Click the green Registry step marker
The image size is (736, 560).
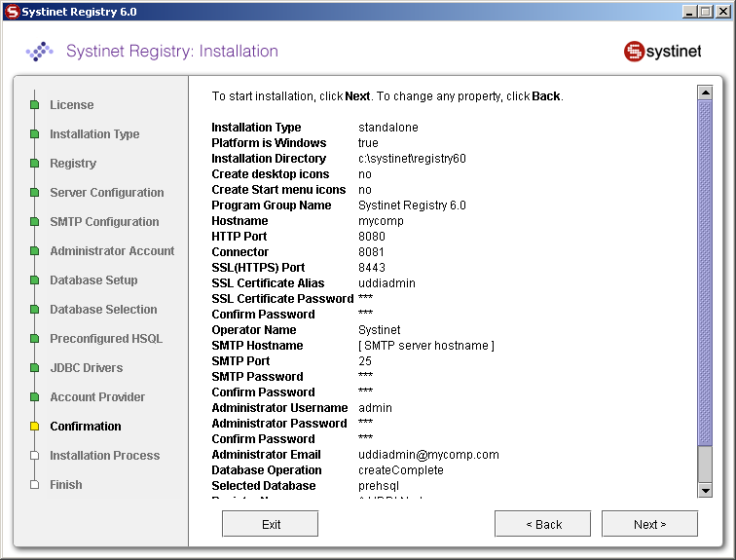click(34, 164)
